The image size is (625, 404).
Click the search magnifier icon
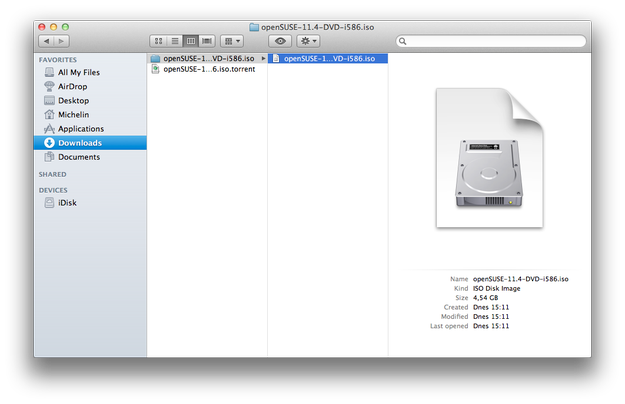[403, 41]
